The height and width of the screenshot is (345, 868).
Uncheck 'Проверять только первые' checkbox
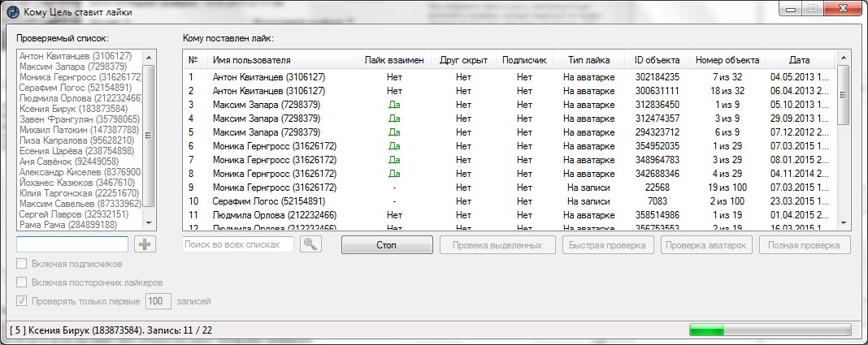(23, 301)
